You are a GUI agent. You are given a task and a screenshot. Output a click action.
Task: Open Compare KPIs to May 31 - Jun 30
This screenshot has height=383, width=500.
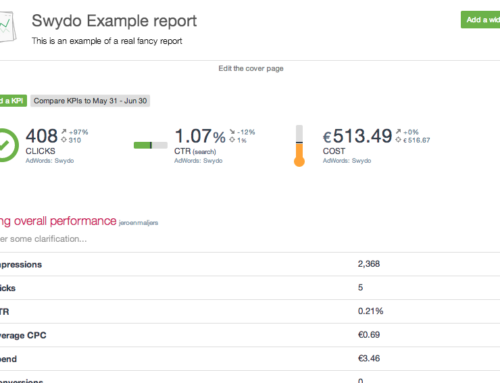pos(90,101)
